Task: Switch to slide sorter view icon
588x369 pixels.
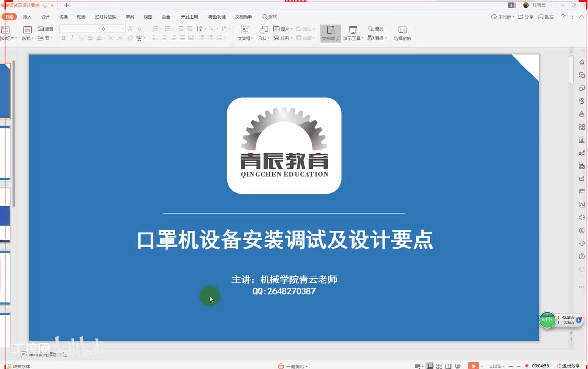Action: pos(439,366)
